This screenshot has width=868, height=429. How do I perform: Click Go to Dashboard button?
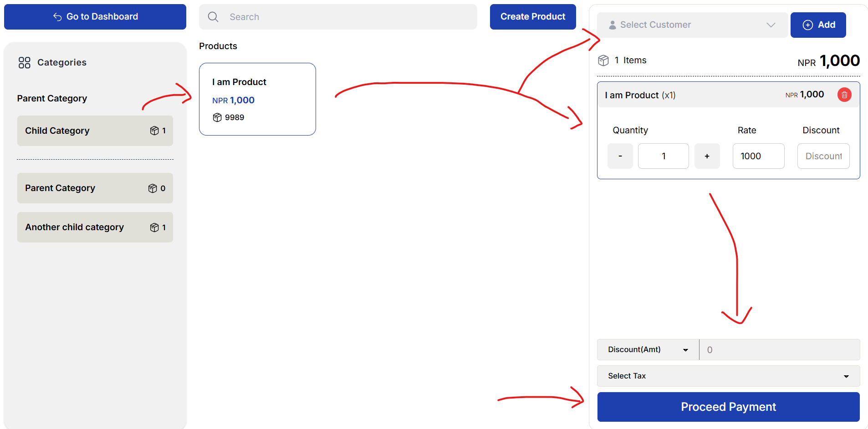pyautogui.click(x=95, y=17)
